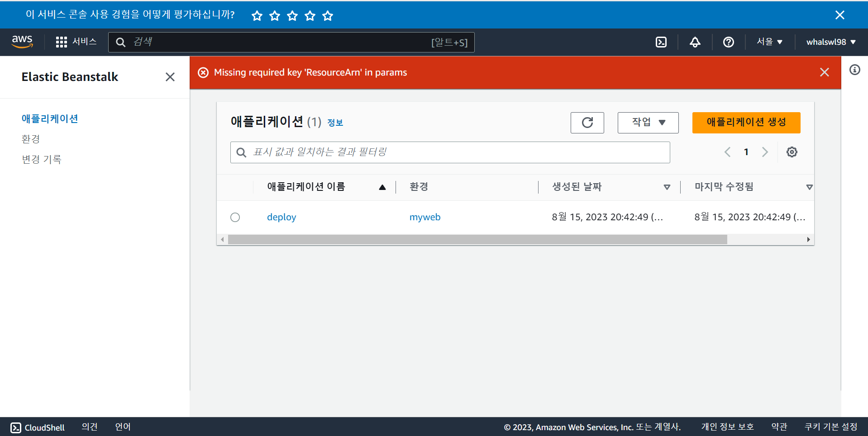868x436 pixels.
Task: Close the Elastic Beanstalk side navigation
Action: point(170,77)
